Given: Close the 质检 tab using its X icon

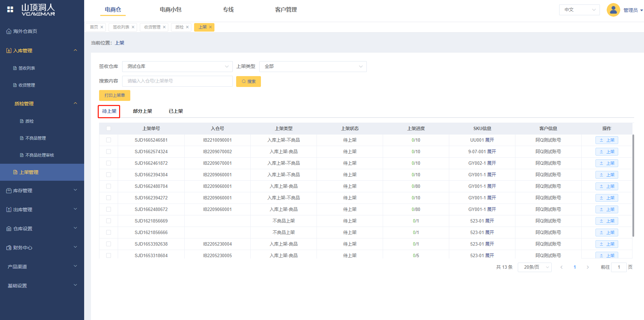Looking at the screenshot, I should click(x=187, y=27).
